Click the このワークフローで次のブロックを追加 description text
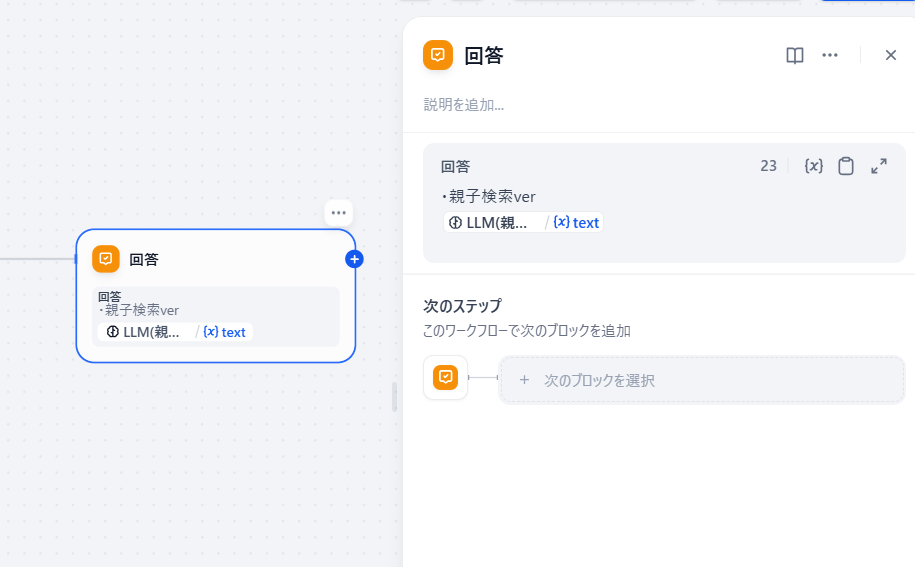Viewport: 915px width, 567px height. (526, 331)
